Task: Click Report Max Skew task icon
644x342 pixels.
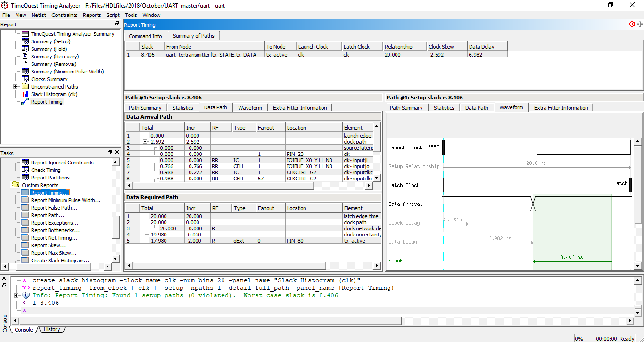Action: click(25, 253)
